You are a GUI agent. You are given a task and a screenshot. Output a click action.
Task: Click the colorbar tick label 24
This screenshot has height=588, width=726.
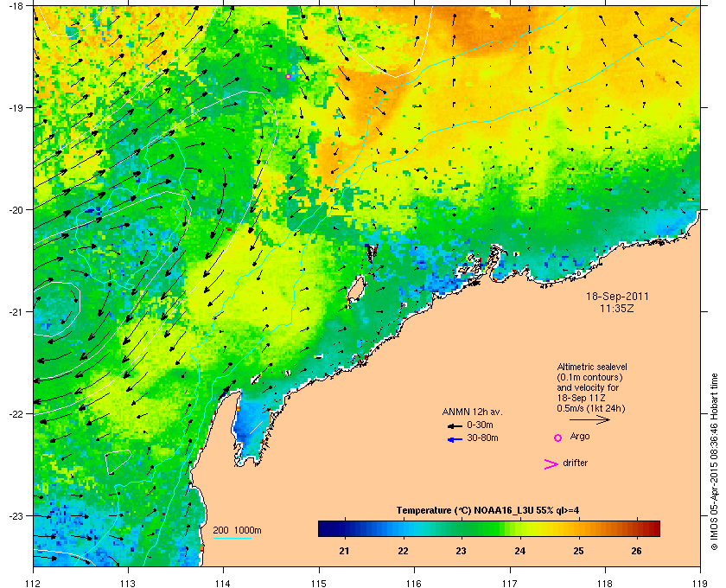tap(520, 551)
